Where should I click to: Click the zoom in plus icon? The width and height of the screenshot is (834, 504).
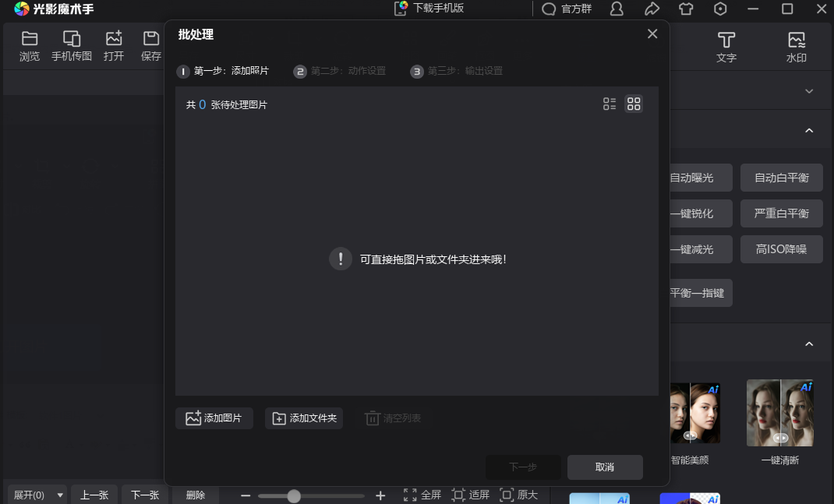point(380,495)
